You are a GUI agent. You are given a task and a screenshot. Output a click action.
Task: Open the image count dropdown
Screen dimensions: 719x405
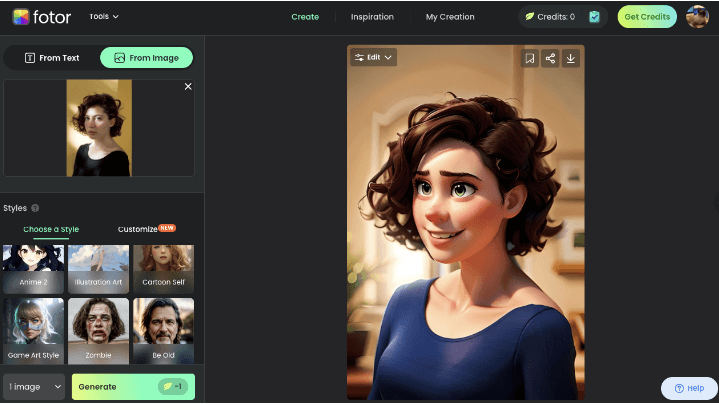34,387
